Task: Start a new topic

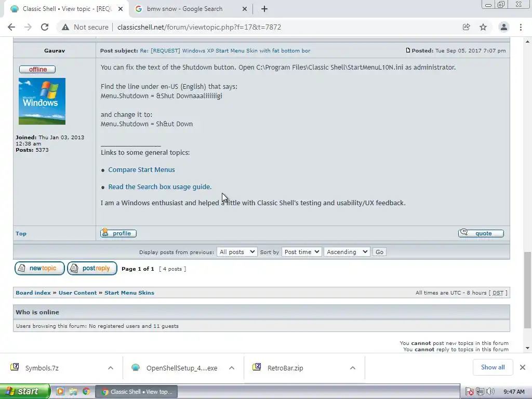Action: [x=39, y=269]
